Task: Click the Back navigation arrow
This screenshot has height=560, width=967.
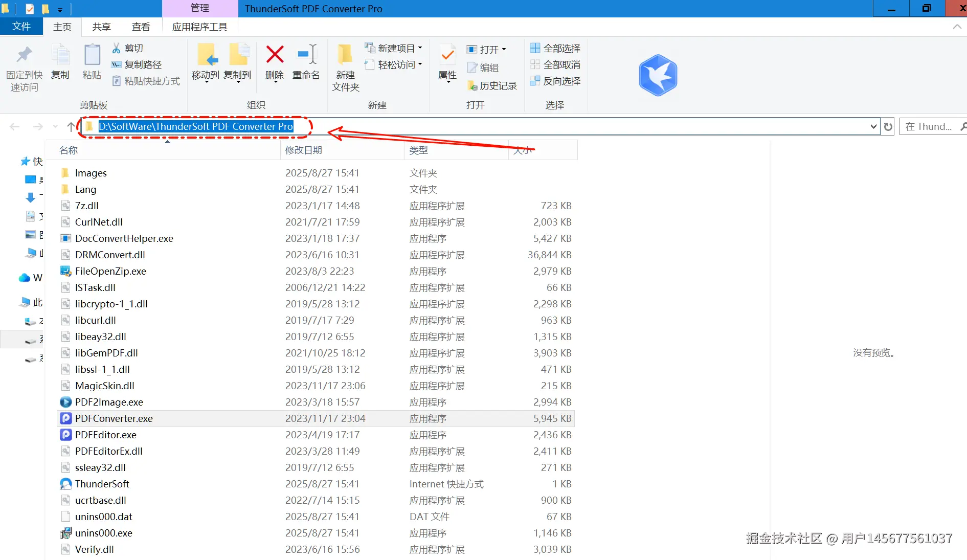Action: pos(15,126)
